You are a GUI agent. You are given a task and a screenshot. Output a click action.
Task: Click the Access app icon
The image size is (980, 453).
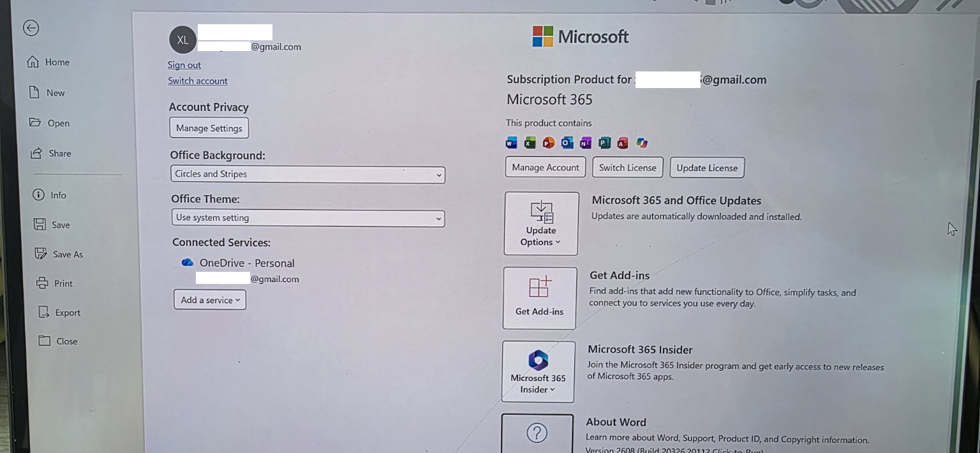(623, 143)
